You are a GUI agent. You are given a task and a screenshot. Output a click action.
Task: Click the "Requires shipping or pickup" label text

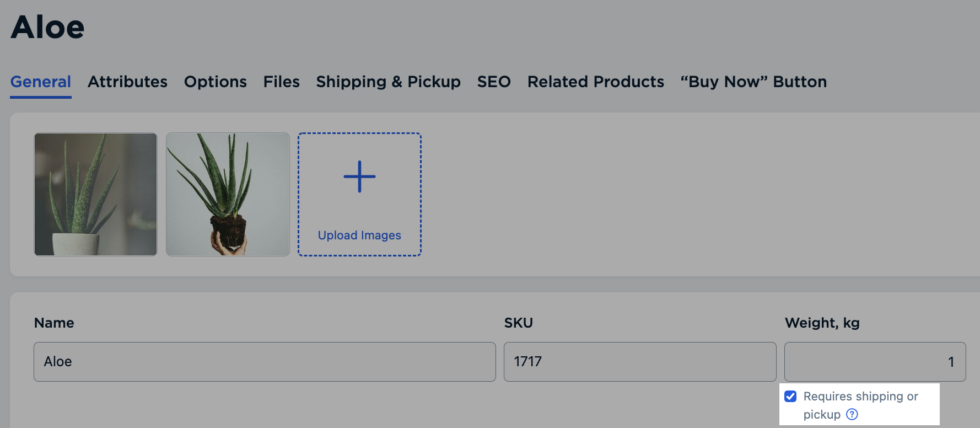click(x=860, y=397)
